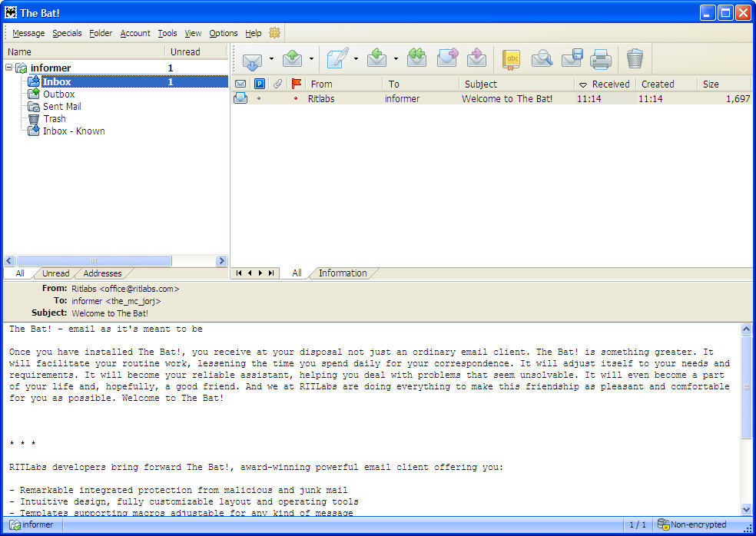Click the Save message toolbar icon

(x=572, y=58)
